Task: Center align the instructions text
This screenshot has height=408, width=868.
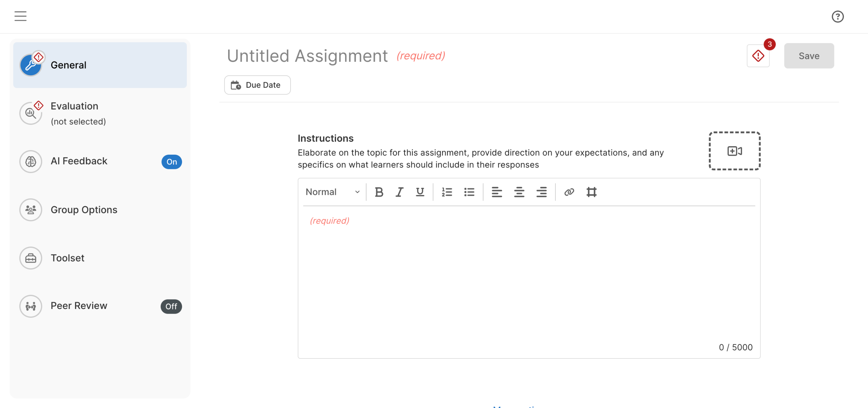Action: click(x=519, y=192)
